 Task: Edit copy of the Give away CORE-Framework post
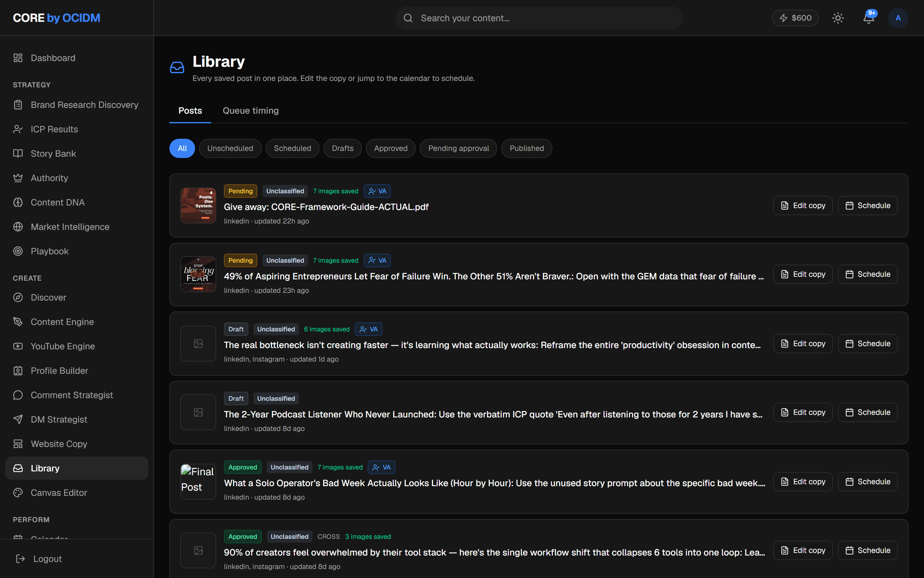point(803,206)
